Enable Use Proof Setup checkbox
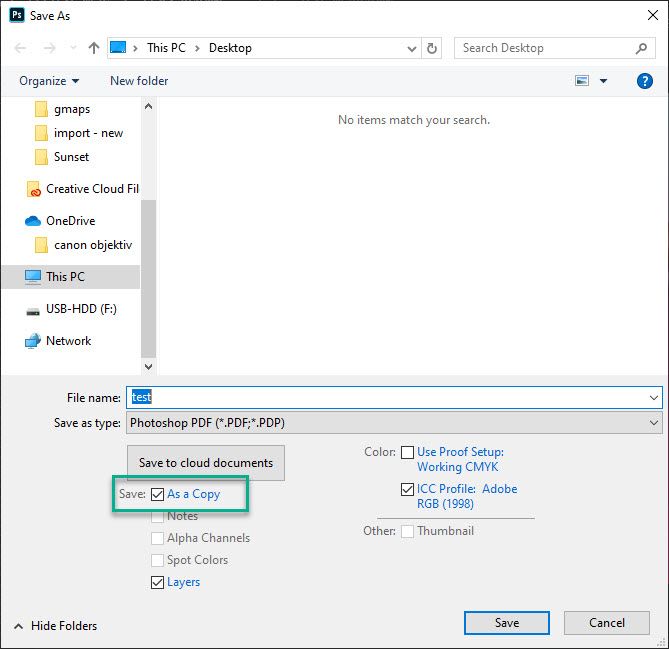 [x=407, y=452]
